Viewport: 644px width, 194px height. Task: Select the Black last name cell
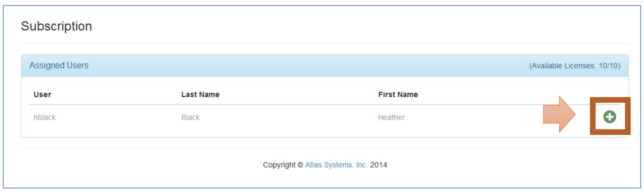190,118
